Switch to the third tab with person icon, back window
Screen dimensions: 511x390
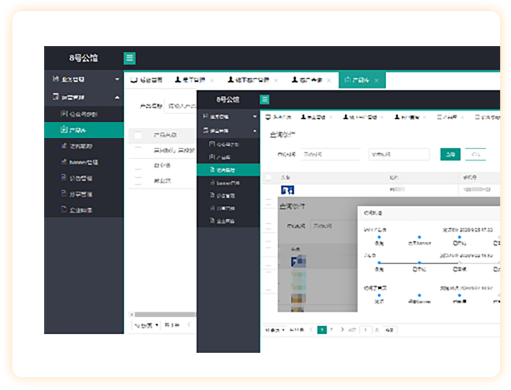[x=253, y=80]
